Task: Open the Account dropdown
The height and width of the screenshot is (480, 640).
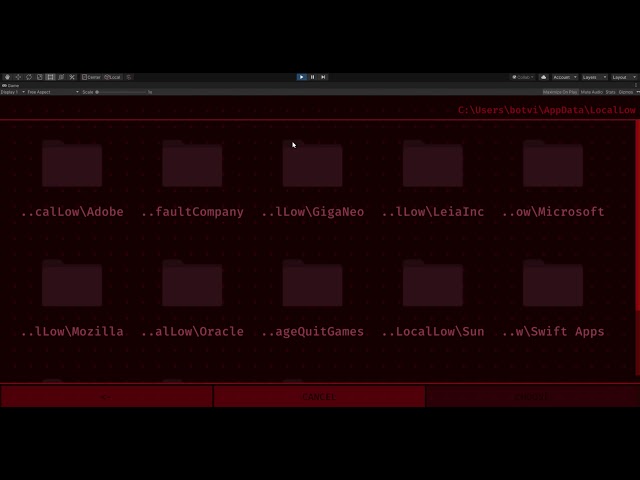Action: click(565, 77)
